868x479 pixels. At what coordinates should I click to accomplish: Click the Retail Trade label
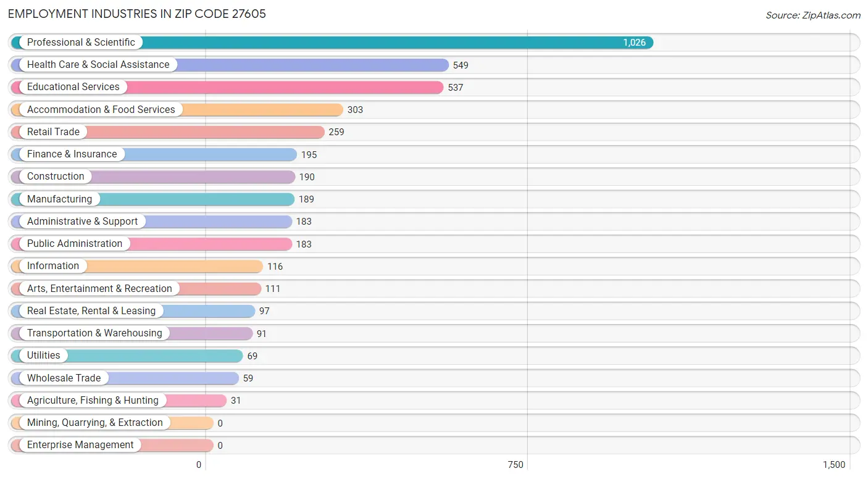click(53, 132)
